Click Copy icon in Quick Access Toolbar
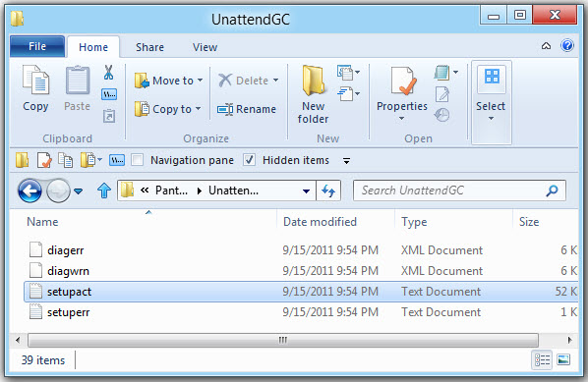The width and height of the screenshot is (588, 382). point(66,160)
